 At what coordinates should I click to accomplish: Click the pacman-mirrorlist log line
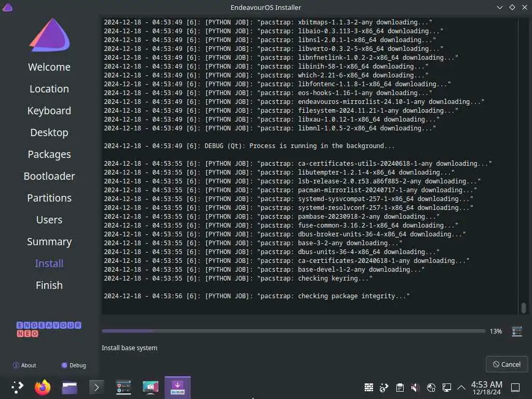[x=290, y=190]
